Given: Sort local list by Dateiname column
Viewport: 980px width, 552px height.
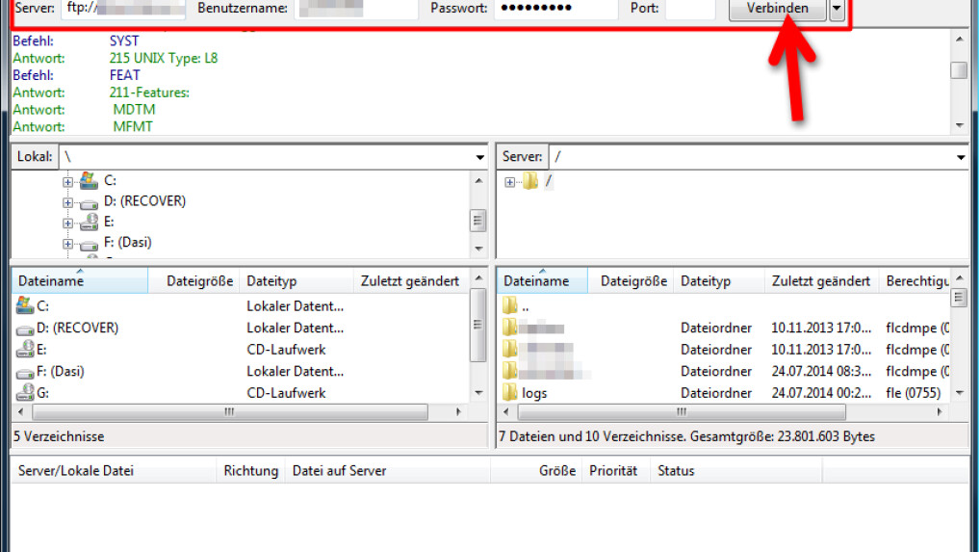Looking at the screenshot, I should (80, 281).
